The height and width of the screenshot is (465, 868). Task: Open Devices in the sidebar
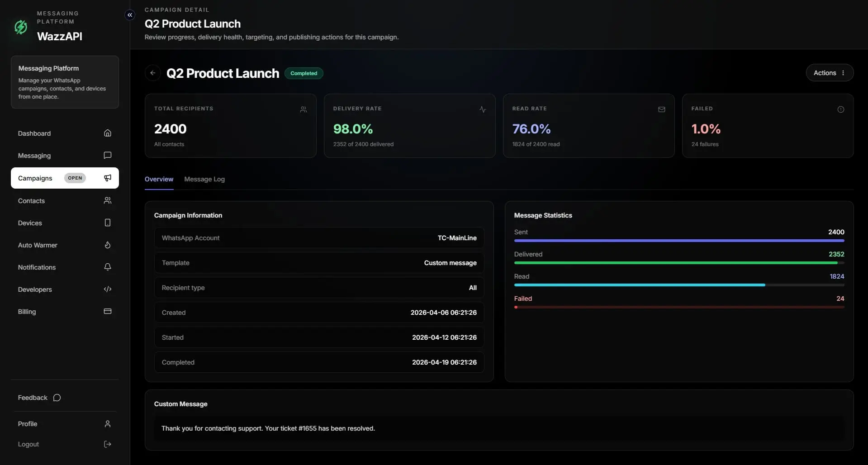(x=65, y=223)
